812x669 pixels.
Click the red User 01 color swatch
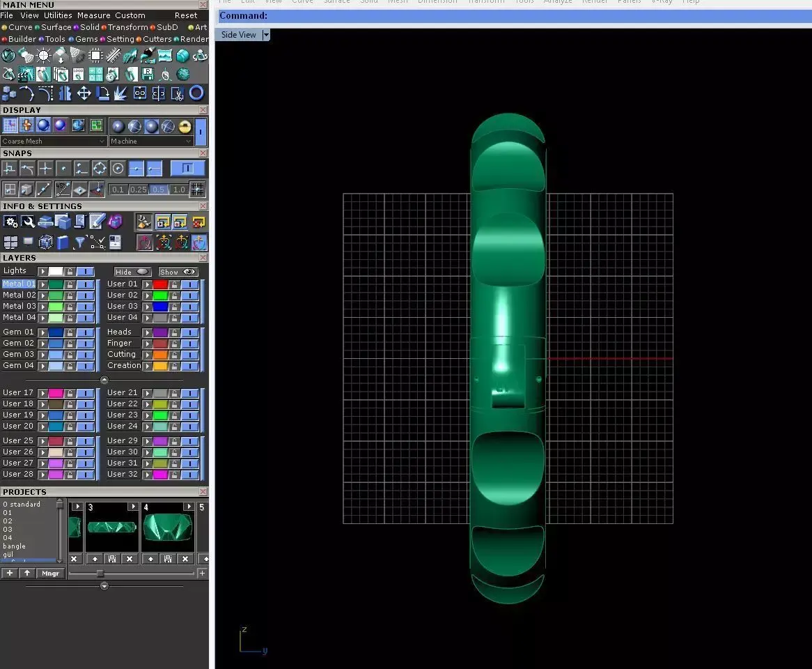click(x=161, y=284)
